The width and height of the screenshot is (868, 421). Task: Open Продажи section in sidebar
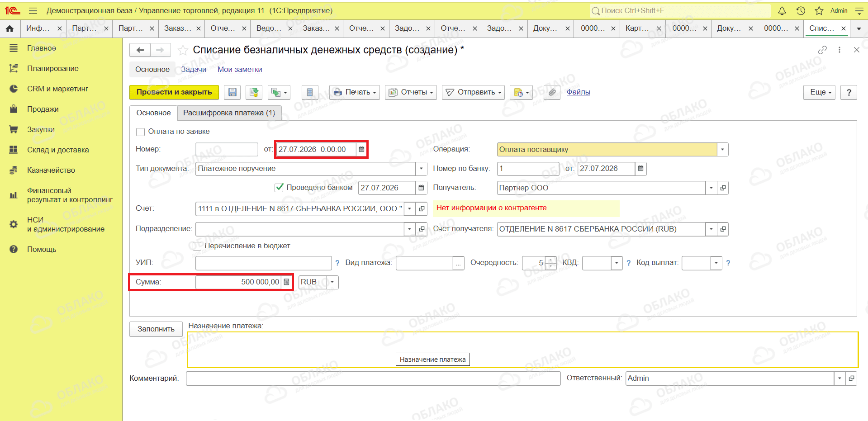[43, 109]
